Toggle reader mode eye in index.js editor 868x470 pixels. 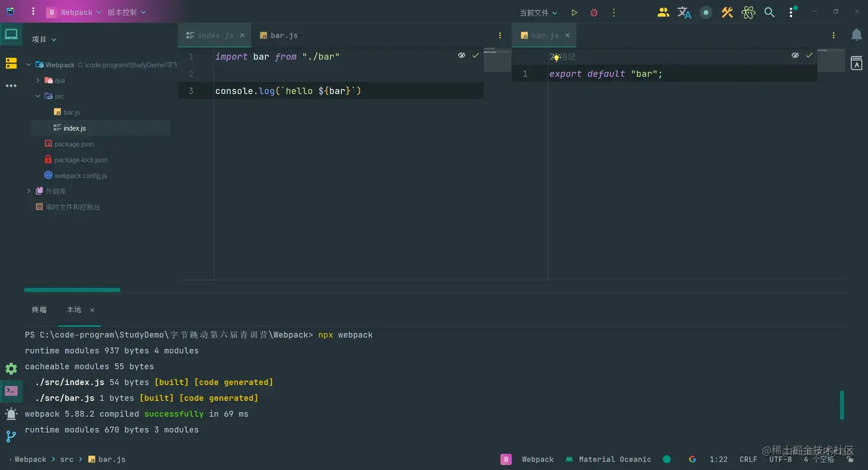click(x=462, y=56)
